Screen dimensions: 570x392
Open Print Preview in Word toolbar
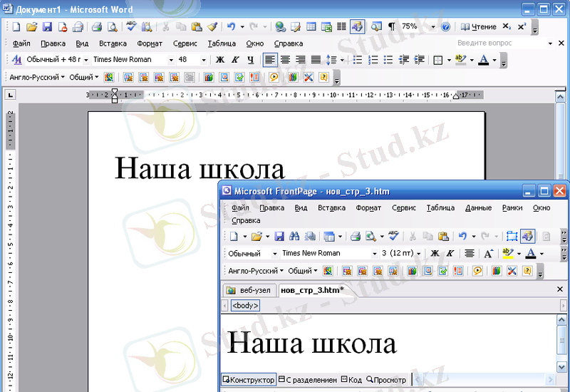(x=113, y=26)
